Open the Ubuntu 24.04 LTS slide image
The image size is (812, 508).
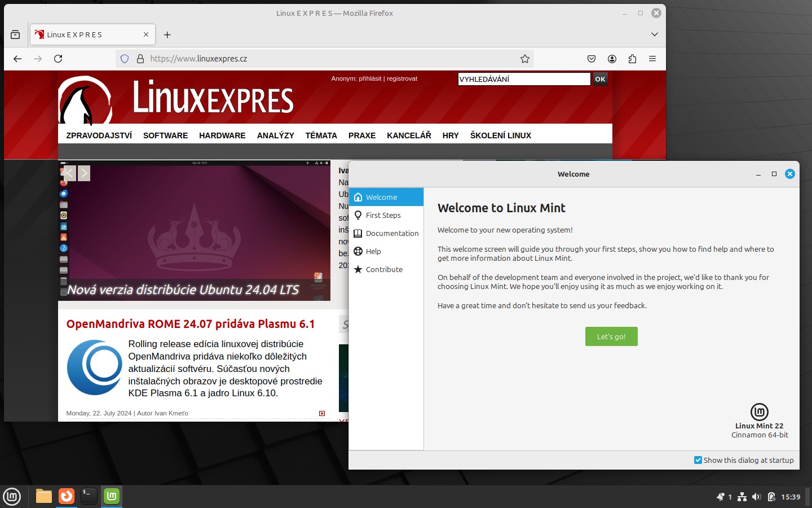195,231
